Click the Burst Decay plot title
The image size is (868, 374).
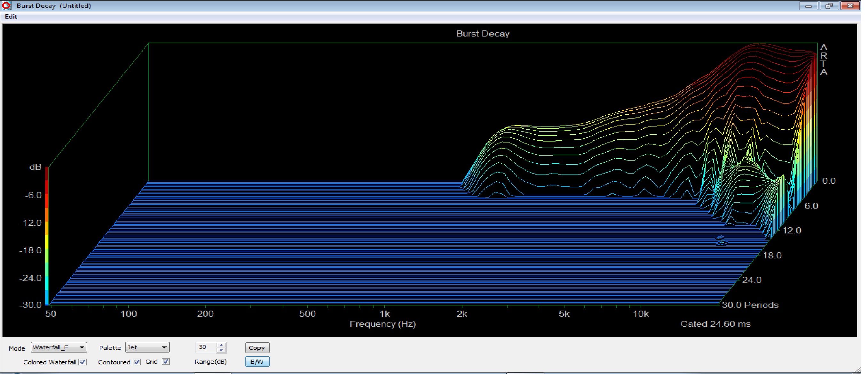483,34
